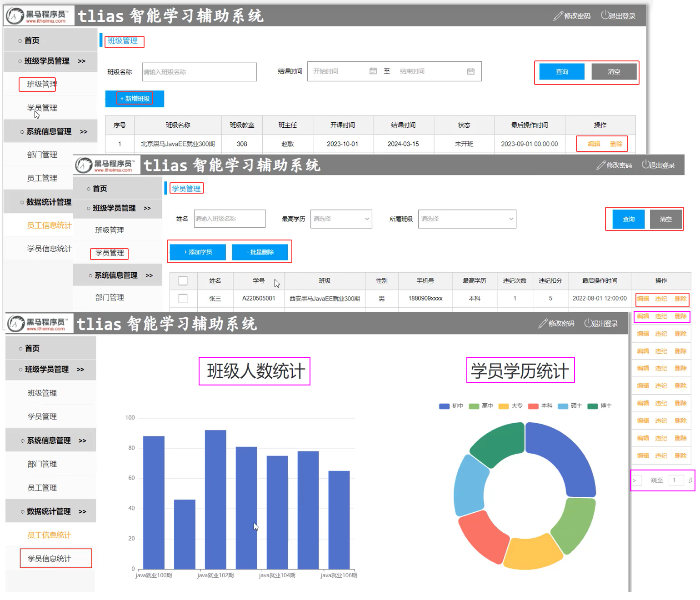Screen dimensions: 700x600
Task: Expand the 所属班级 dropdown
Action: pyautogui.click(x=467, y=219)
